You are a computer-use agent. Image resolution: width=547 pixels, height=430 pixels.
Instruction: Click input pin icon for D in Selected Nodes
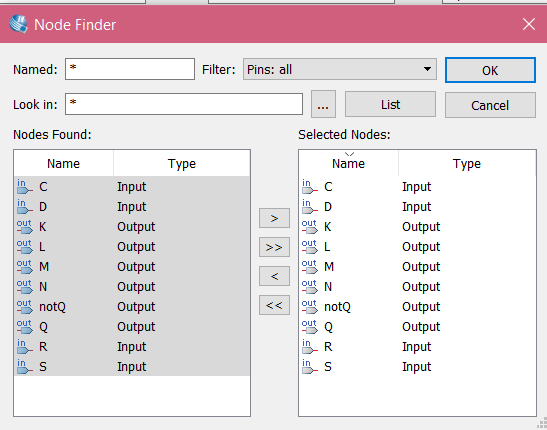pos(310,206)
